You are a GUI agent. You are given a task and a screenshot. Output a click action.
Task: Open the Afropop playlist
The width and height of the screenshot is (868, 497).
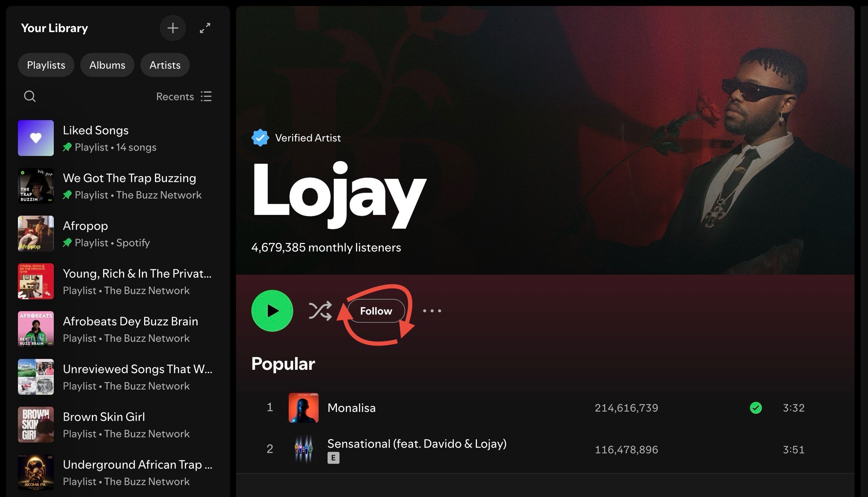(x=117, y=234)
